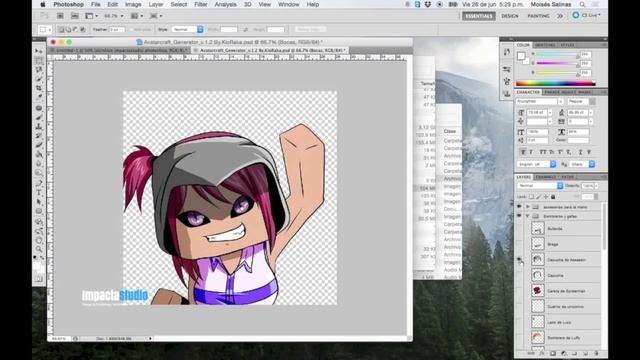This screenshot has width=640, height=360.
Task: Select the Eraser tool
Action: [39, 145]
